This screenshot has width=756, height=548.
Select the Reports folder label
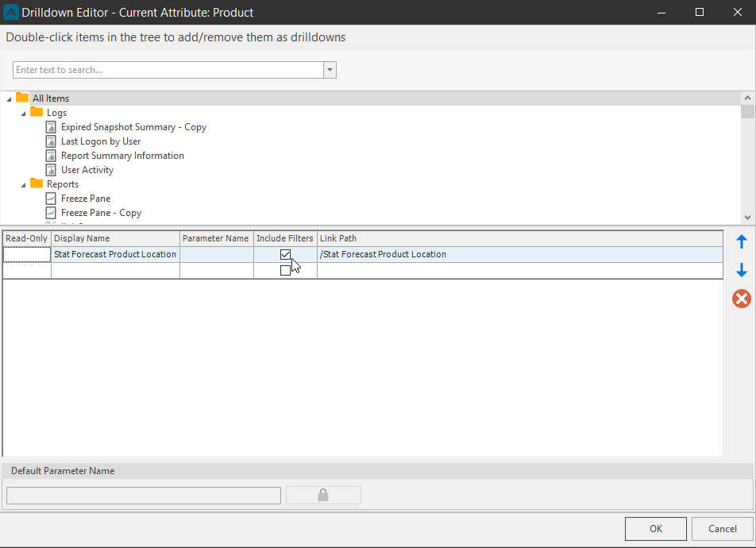pos(63,184)
